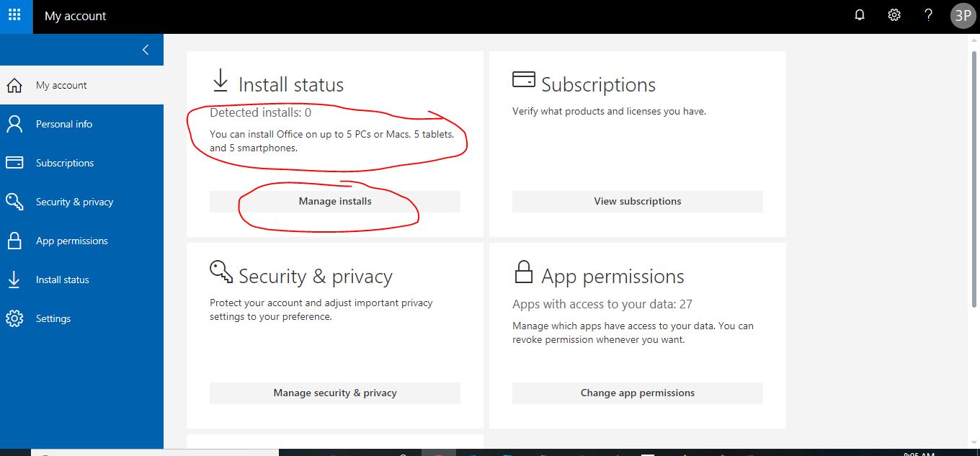Click the person icon for Personal info

click(14, 124)
